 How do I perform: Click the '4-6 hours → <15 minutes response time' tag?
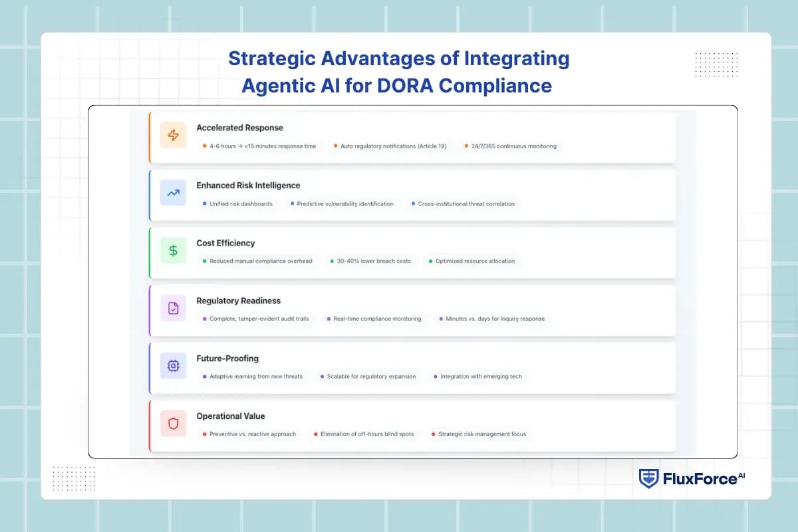pyautogui.click(x=259, y=146)
